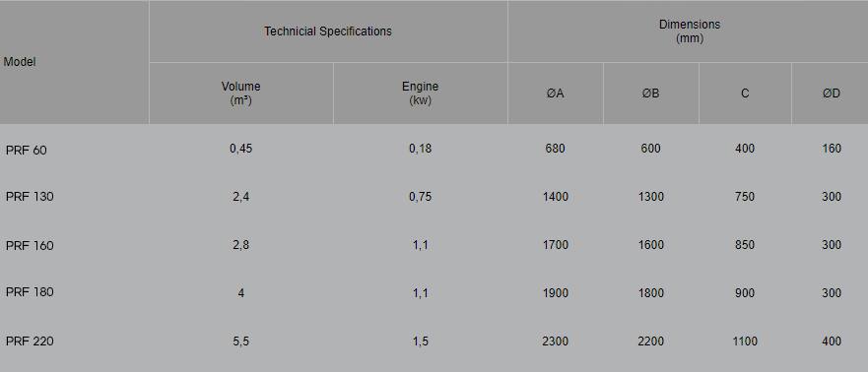The image size is (868, 372).
Task: Select the ØB column header
Action: click(x=650, y=93)
